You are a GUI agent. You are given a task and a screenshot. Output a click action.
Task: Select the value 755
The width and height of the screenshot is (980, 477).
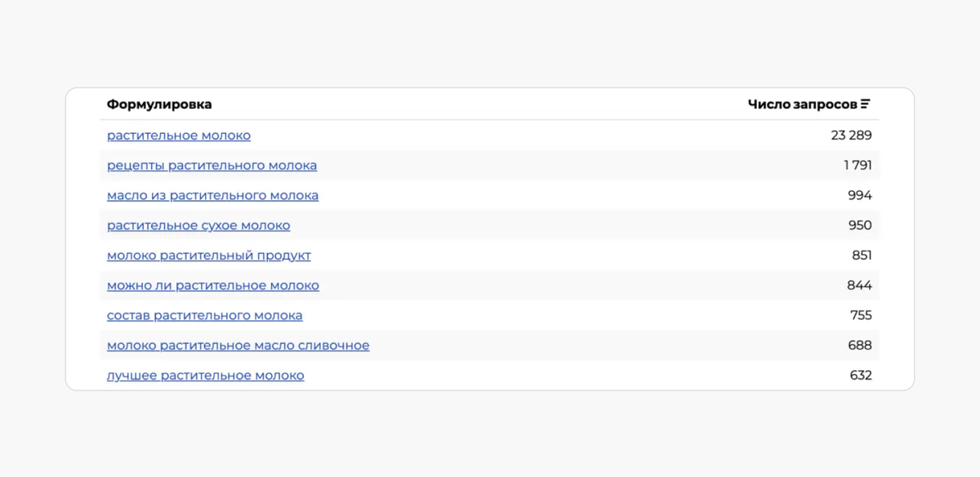click(861, 315)
